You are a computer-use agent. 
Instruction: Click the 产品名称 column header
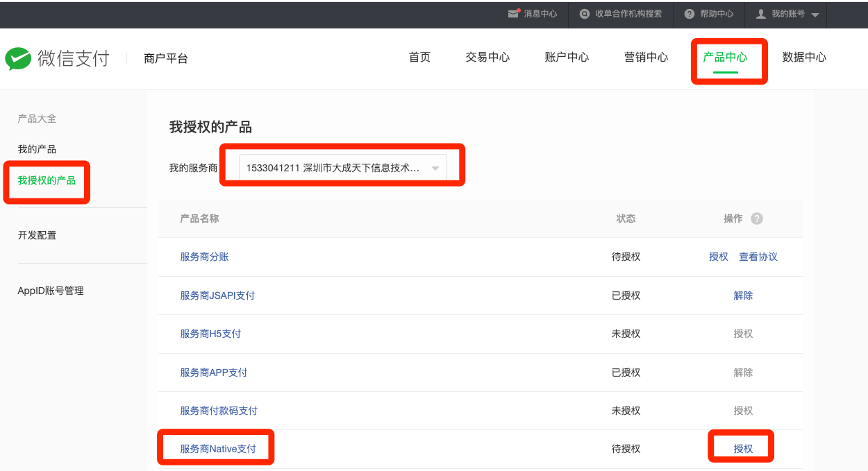199,219
